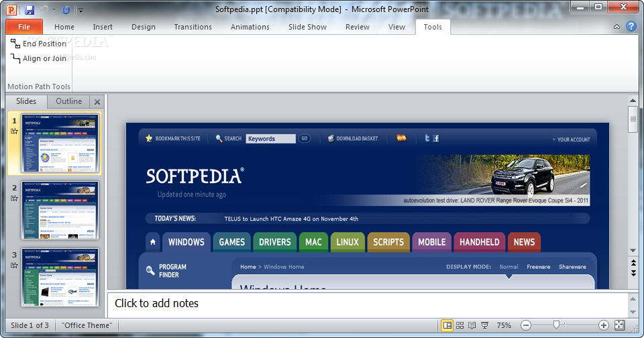Switch to the Transitions ribbon tab
The width and height of the screenshot is (644, 338).
click(193, 27)
